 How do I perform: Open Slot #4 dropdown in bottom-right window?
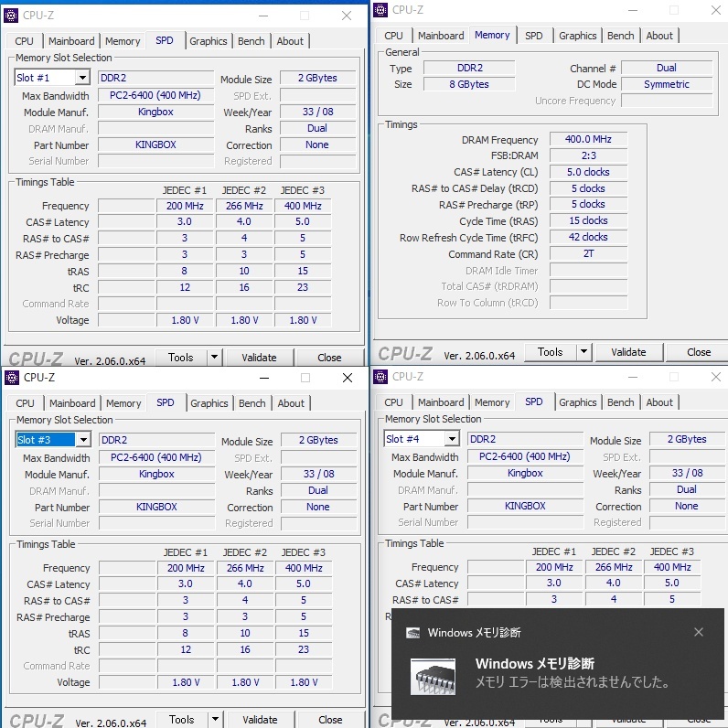click(x=452, y=438)
